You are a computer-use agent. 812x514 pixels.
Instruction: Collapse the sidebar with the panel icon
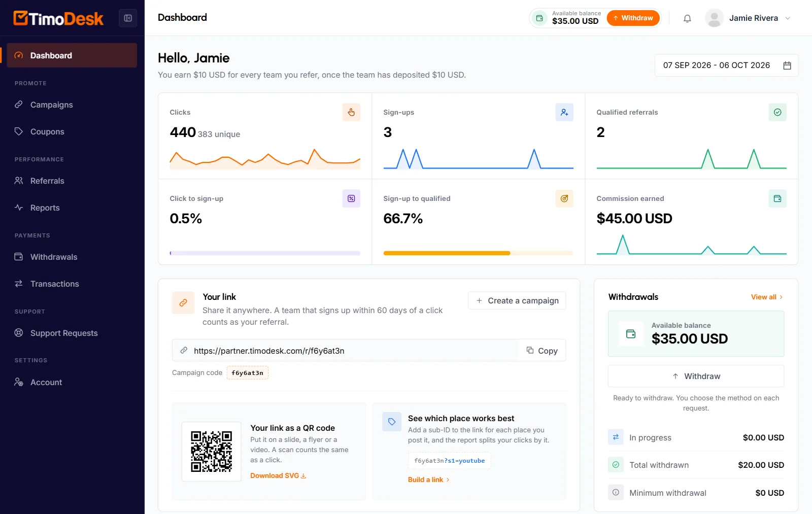(128, 18)
